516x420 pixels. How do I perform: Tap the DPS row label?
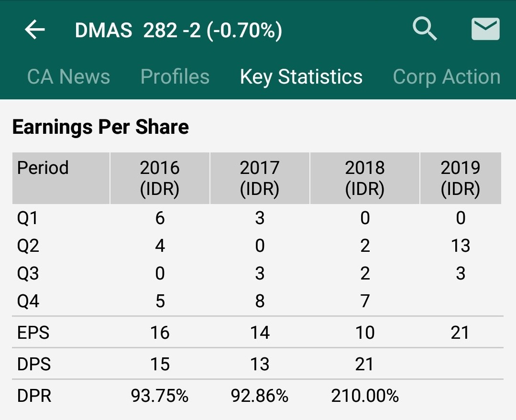tap(33, 364)
